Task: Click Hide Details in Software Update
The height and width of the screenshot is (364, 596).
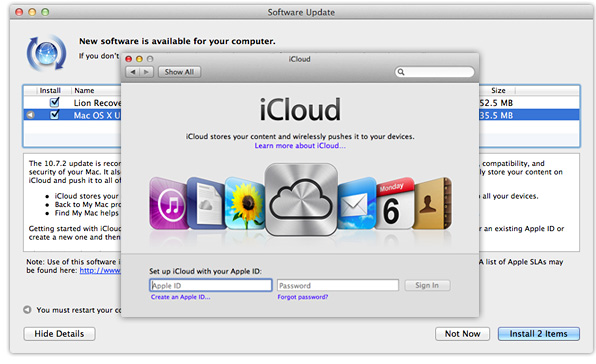Action: (x=59, y=334)
